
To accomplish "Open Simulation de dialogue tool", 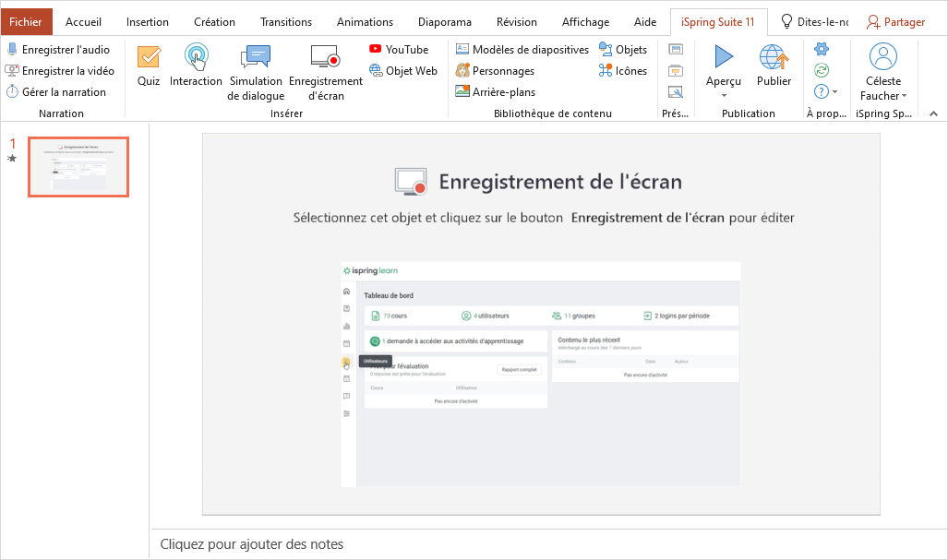I will (x=256, y=72).
